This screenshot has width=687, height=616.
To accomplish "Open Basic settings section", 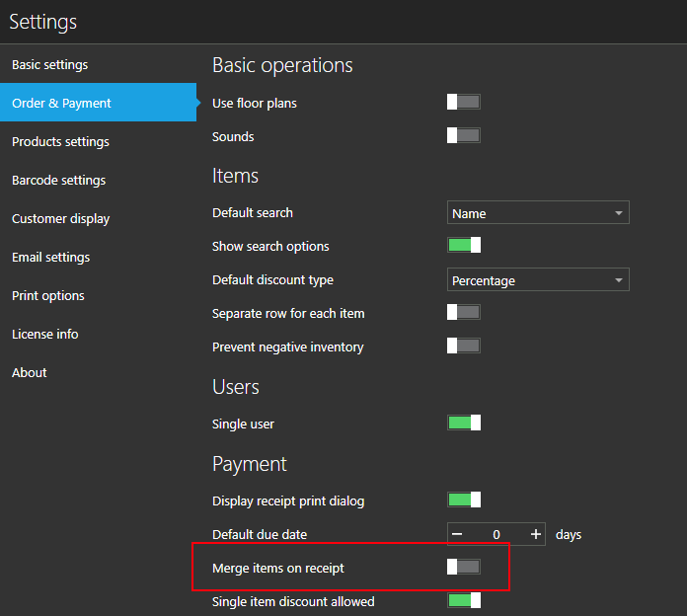I will [50, 65].
